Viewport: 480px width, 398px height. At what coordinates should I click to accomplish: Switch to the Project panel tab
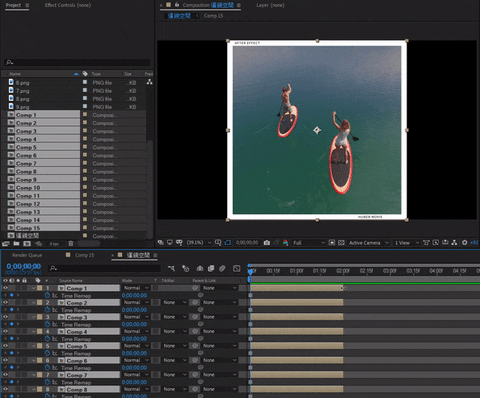(x=13, y=5)
